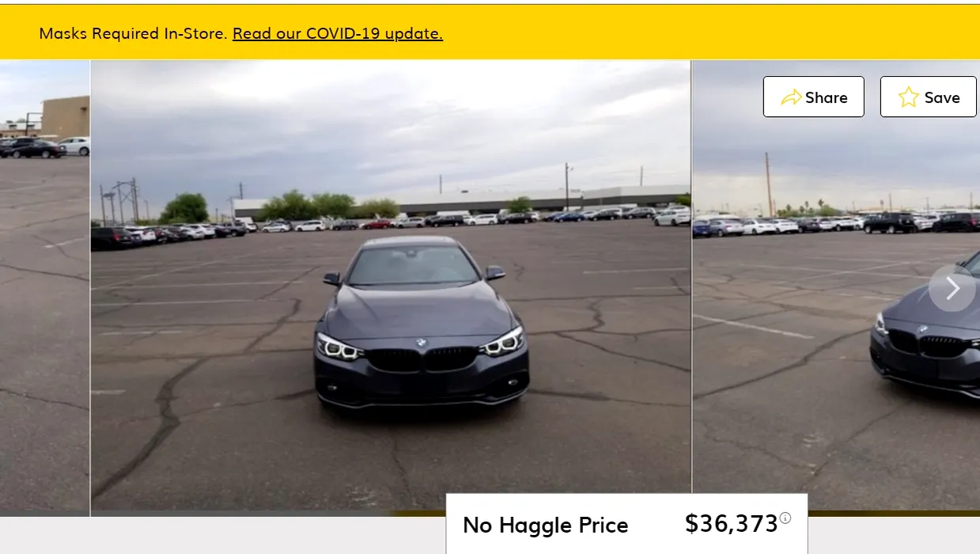Click the $36,373 price amount

click(732, 523)
